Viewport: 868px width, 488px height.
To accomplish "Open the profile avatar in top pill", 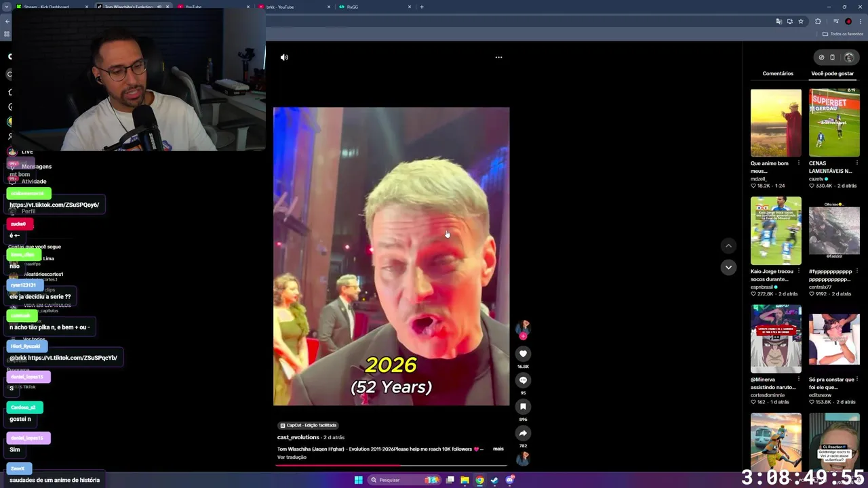I will pyautogui.click(x=848, y=58).
